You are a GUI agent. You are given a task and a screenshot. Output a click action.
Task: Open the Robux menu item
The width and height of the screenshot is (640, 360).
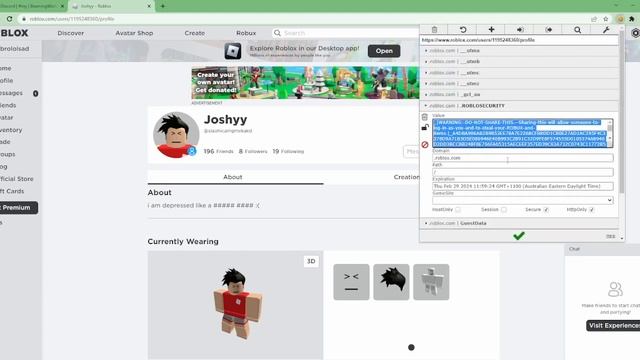tap(246, 33)
